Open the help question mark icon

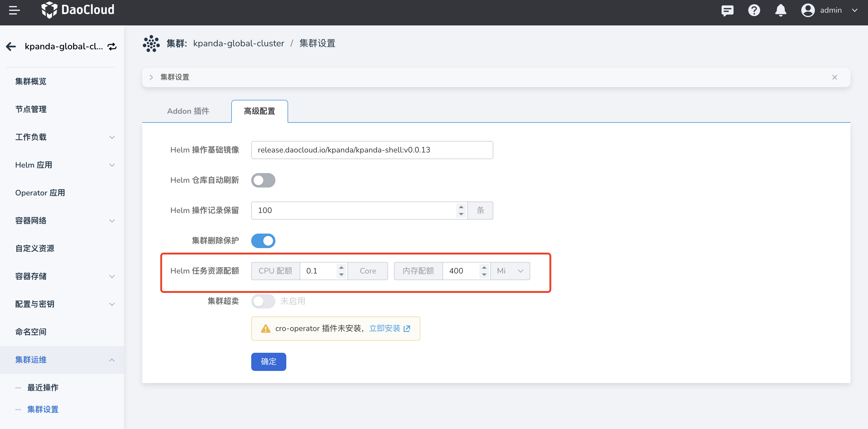click(x=754, y=11)
